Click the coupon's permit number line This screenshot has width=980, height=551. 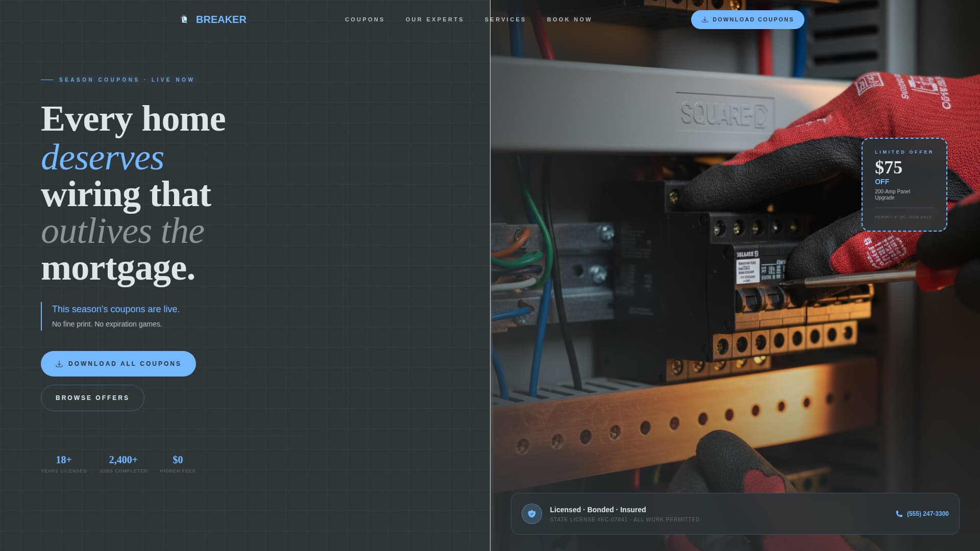point(903,217)
